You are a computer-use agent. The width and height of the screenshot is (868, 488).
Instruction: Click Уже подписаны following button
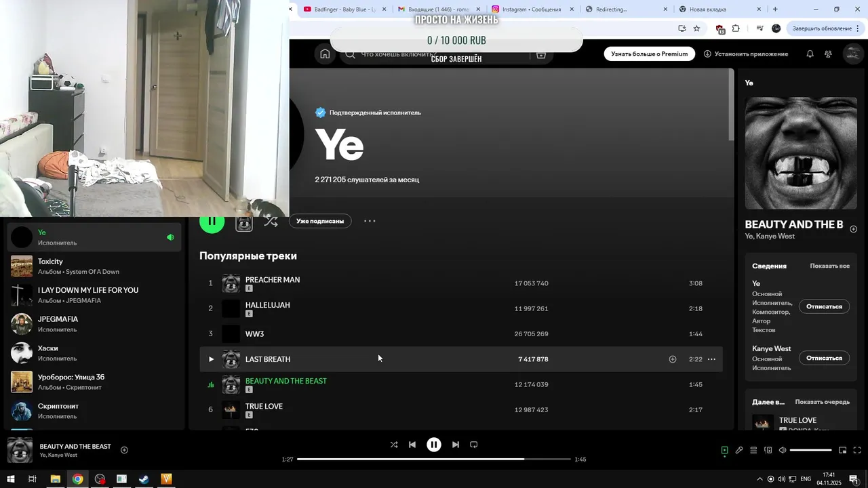click(320, 221)
